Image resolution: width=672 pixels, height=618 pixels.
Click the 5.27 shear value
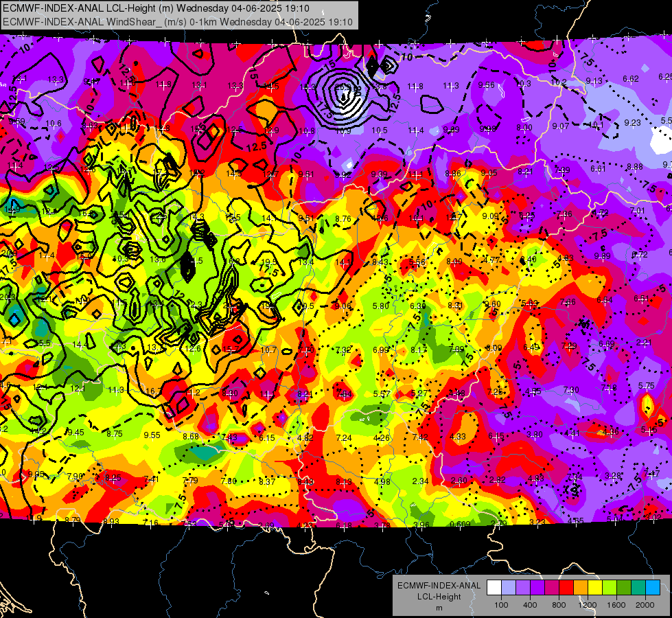coord(419,393)
